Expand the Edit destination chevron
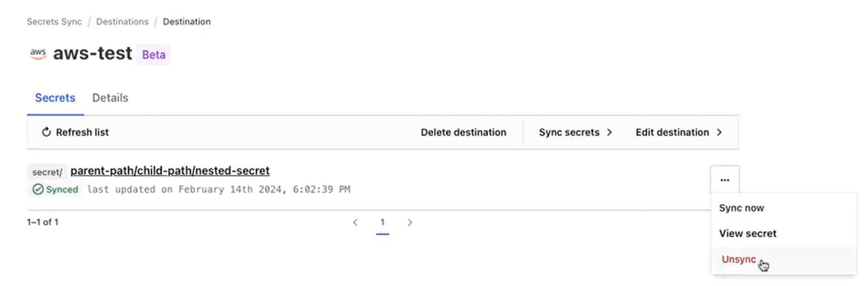The width and height of the screenshot is (868, 286). tap(719, 132)
